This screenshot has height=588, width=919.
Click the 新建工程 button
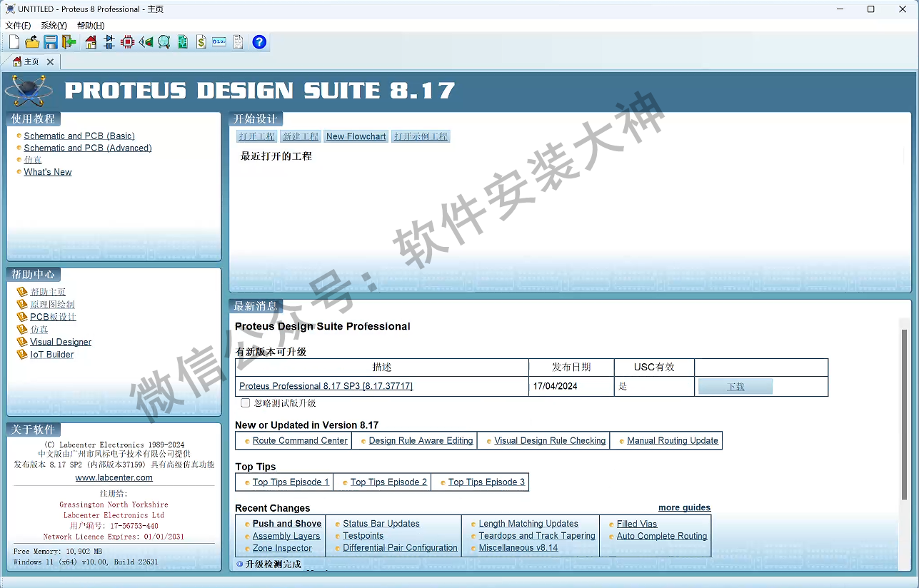301,136
